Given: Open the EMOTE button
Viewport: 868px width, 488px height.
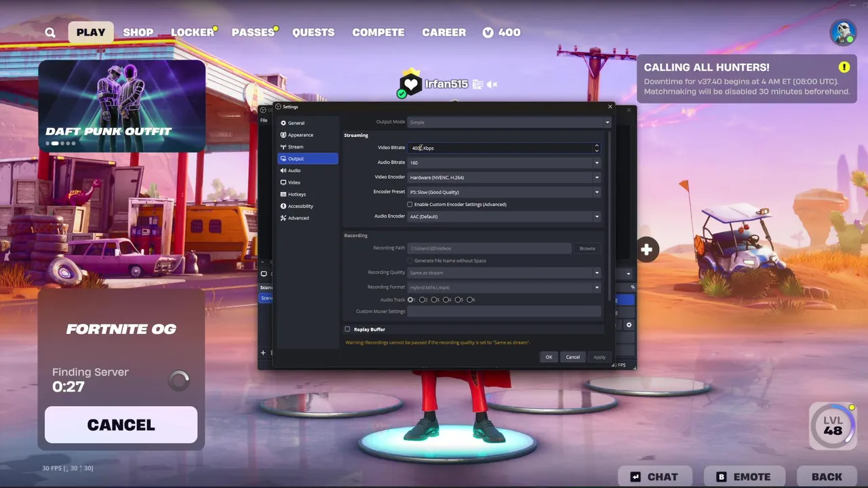Looking at the screenshot, I should coord(744,477).
